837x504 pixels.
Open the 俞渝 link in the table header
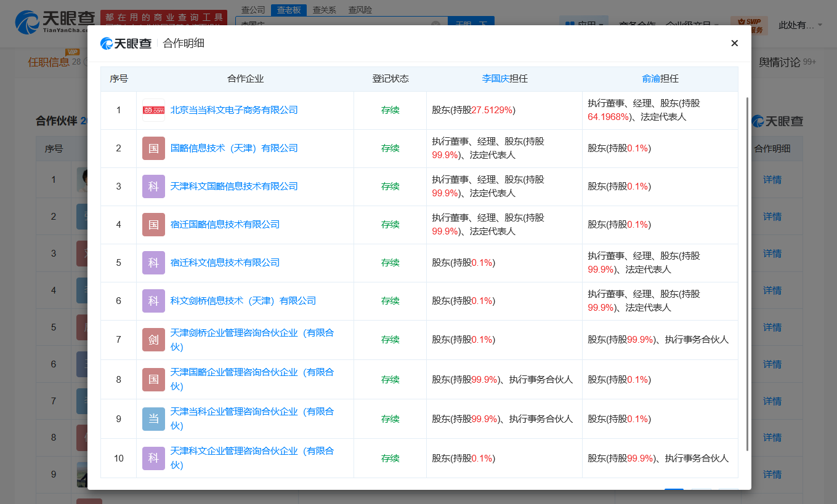tap(651, 79)
